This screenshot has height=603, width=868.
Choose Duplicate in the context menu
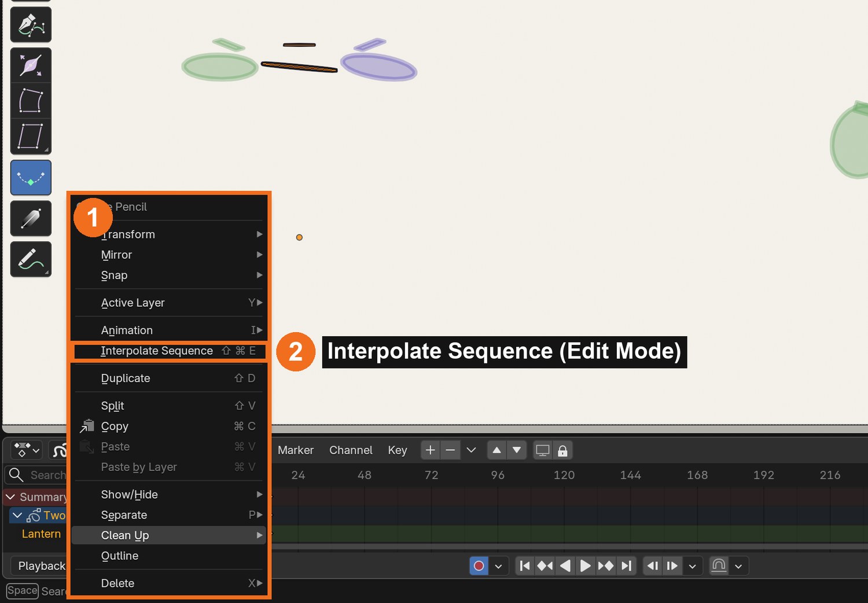click(169, 378)
